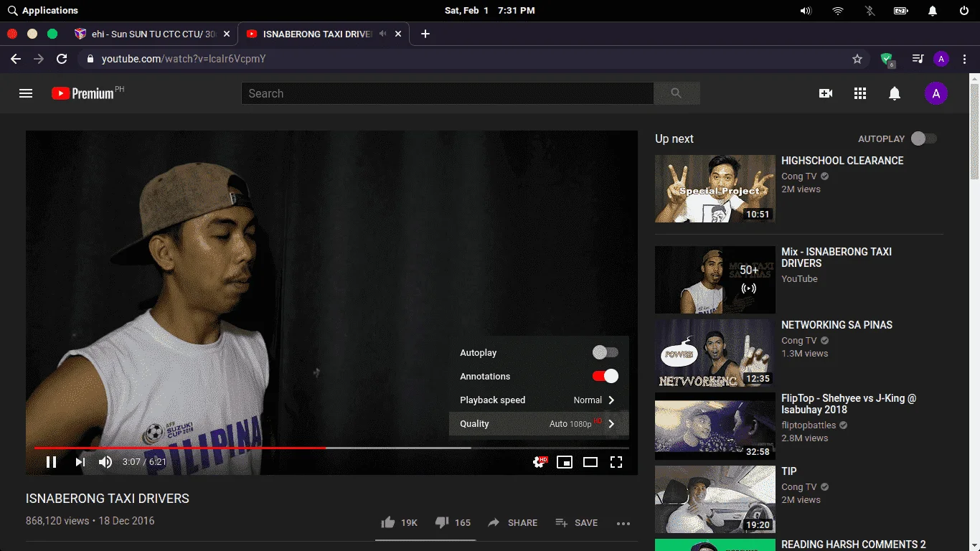Open the system power menu icon
This screenshot has width=980, height=551.
point(963,11)
